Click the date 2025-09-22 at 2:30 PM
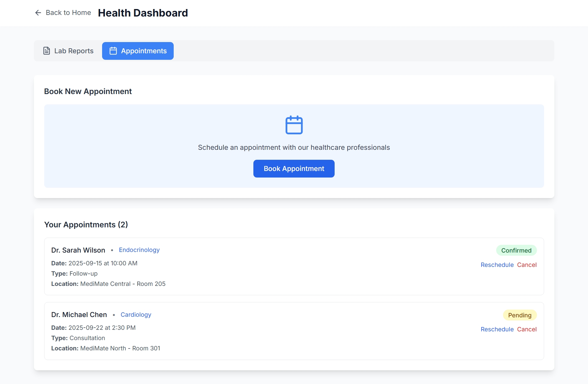Image resolution: width=588 pixels, height=384 pixels. click(102, 328)
